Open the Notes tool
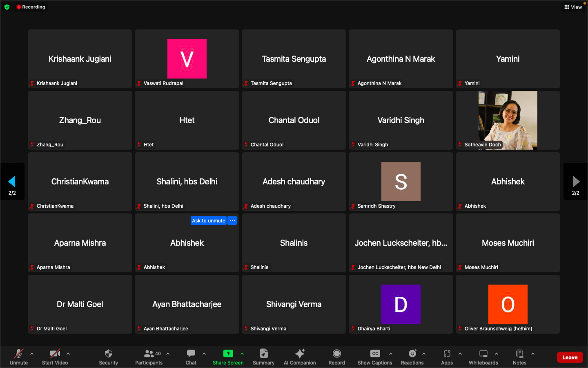The width and height of the screenshot is (588, 368). tap(519, 354)
